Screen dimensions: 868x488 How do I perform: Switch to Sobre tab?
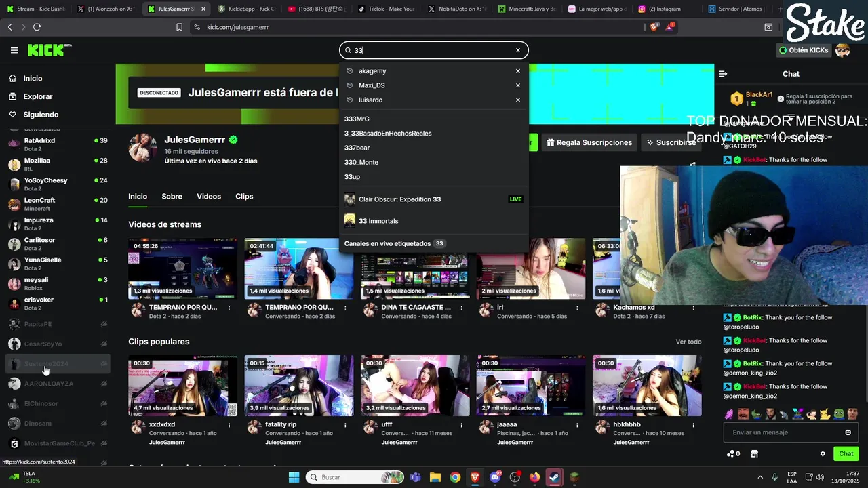pos(172,197)
